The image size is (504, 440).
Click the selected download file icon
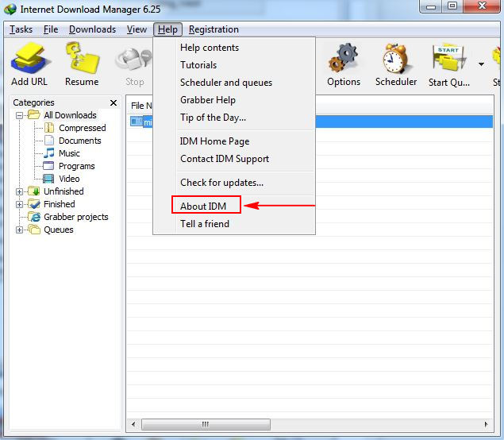point(136,122)
